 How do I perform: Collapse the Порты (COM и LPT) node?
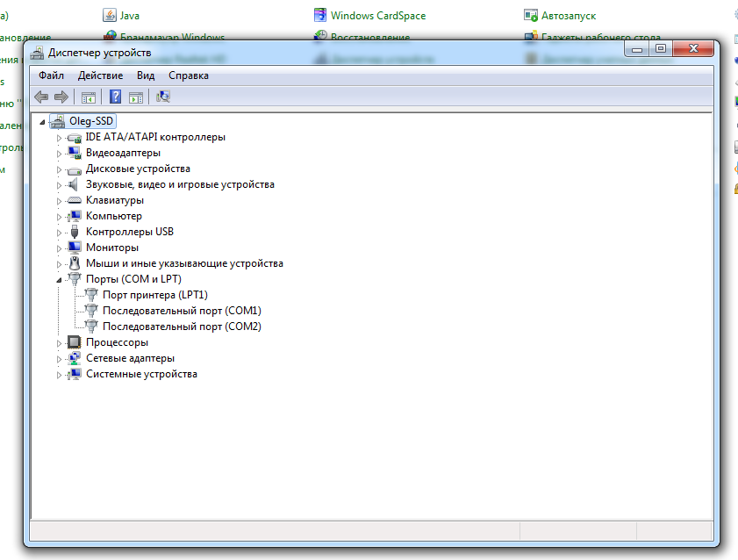(x=60, y=279)
